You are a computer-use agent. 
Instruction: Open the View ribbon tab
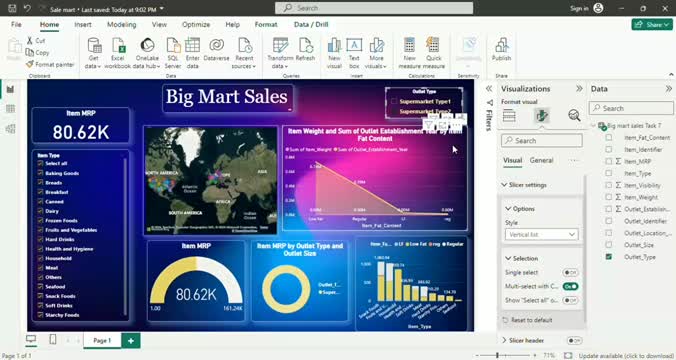159,25
